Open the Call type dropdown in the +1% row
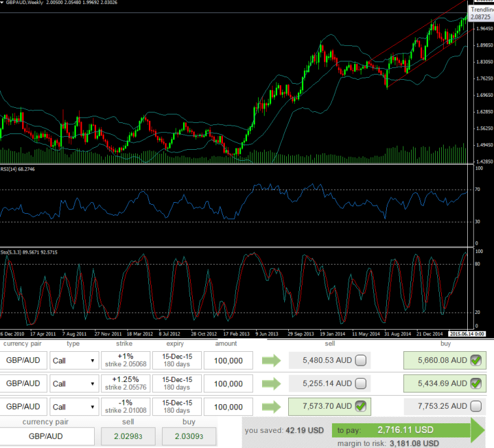 click(73, 360)
